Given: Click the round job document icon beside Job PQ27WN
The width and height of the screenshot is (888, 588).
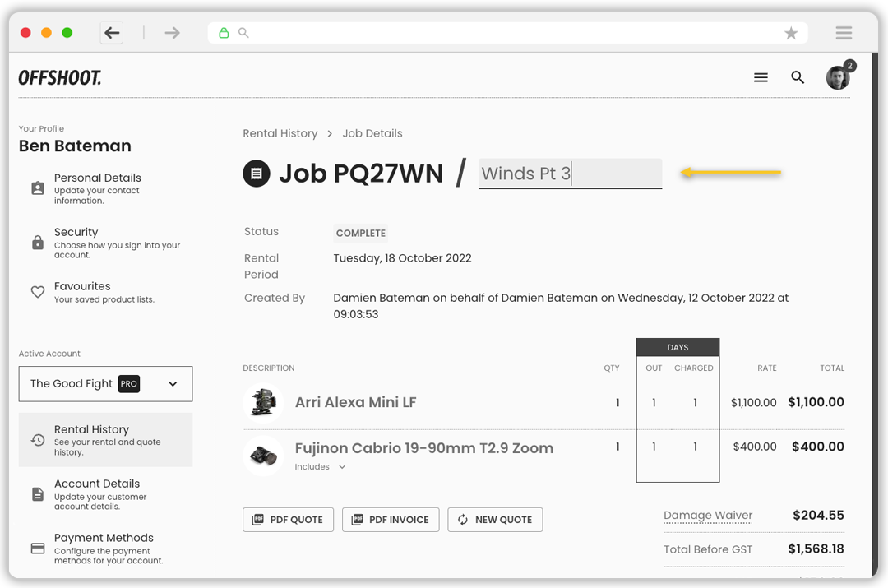Looking at the screenshot, I should (257, 174).
